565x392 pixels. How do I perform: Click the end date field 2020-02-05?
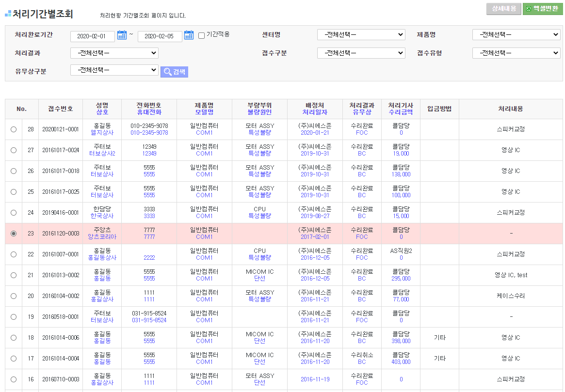160,36
